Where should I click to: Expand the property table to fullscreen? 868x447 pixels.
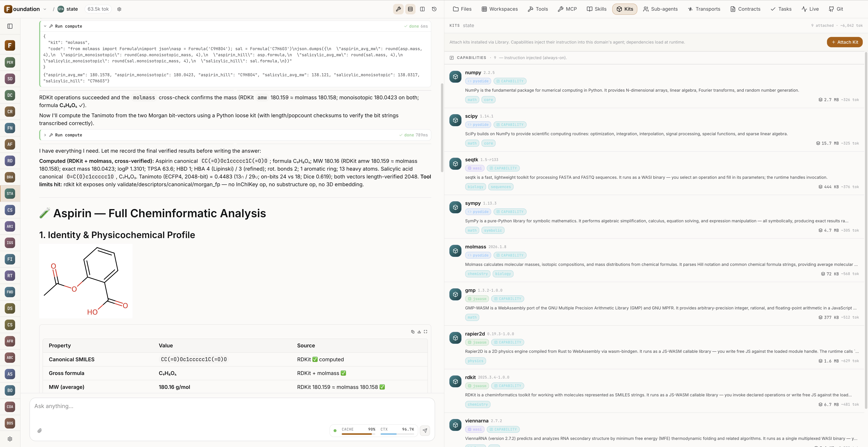426,332
